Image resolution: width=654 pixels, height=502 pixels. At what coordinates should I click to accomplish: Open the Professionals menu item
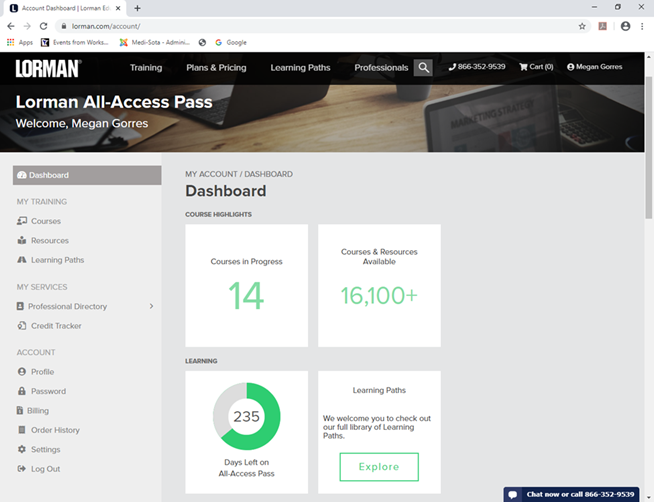[x=381, y=68]
